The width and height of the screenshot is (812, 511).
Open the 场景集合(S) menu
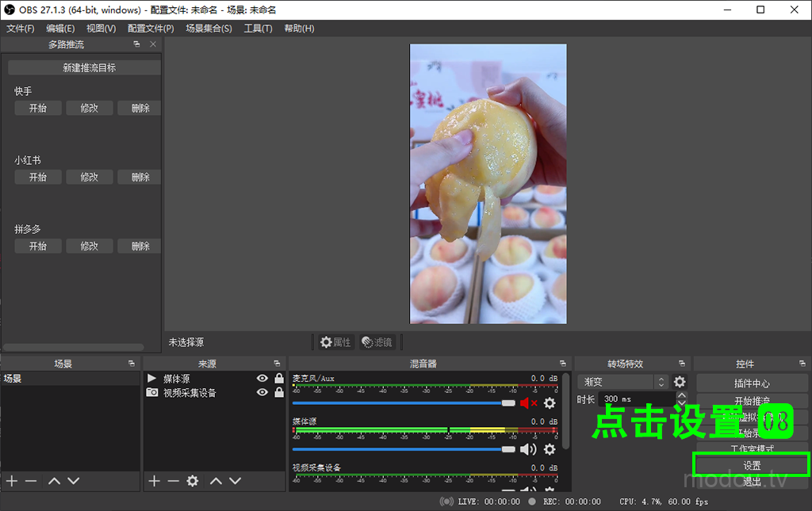(x=209, y=29)
